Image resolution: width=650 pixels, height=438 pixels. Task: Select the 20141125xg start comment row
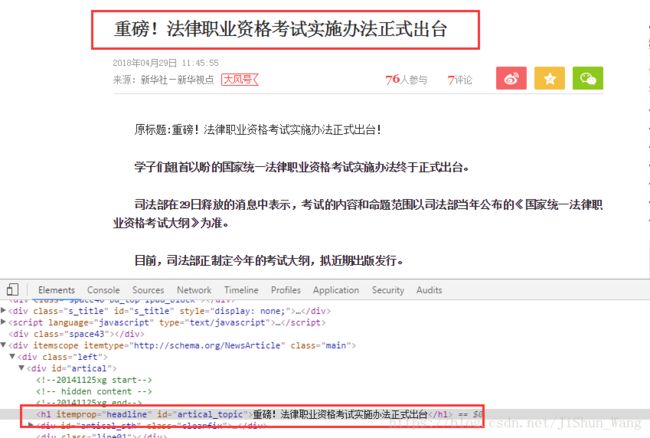point(94,380)
